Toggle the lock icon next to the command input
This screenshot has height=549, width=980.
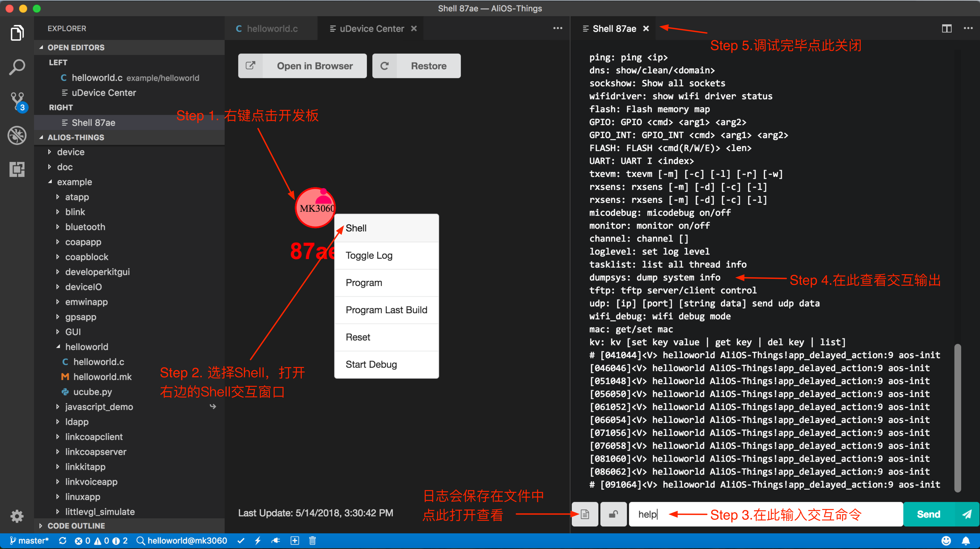[x=613, y=514]
